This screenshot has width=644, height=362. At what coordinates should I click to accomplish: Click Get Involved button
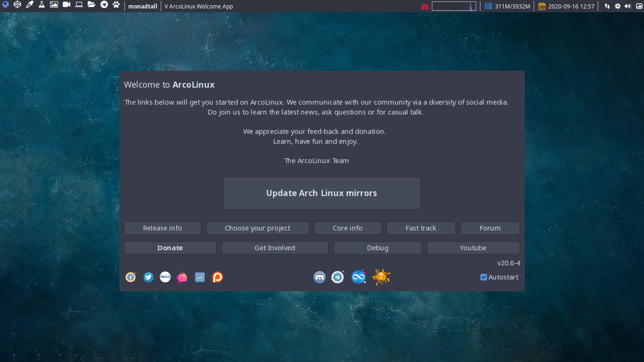(x=275, y=248)
